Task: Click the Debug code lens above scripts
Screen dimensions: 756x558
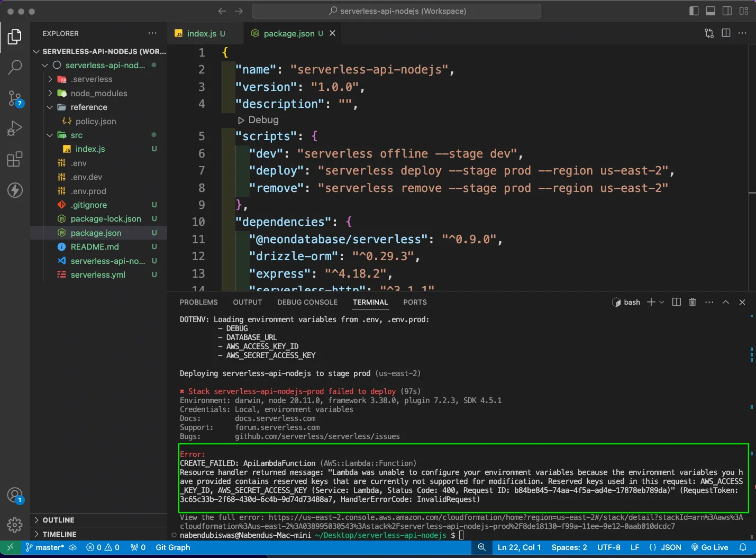Action: pos(259,120)
